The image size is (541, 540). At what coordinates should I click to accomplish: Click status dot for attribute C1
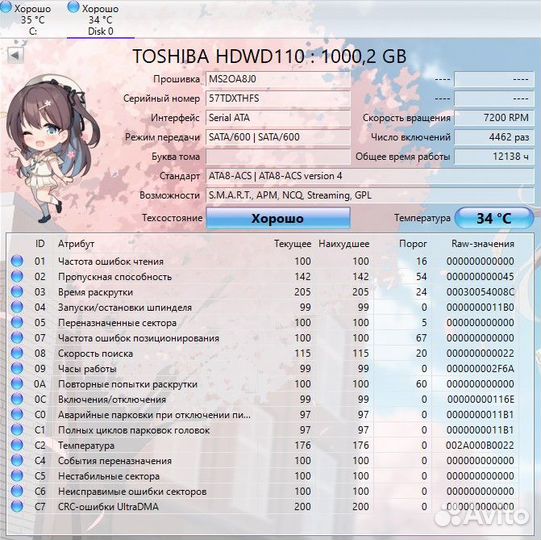(17, 430)
